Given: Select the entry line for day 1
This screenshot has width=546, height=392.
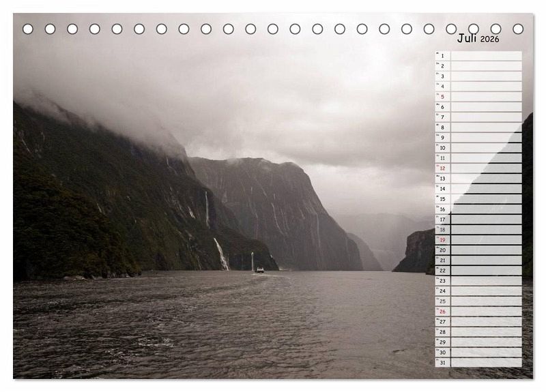Looking at the screenshot, I should click(486, 56).
